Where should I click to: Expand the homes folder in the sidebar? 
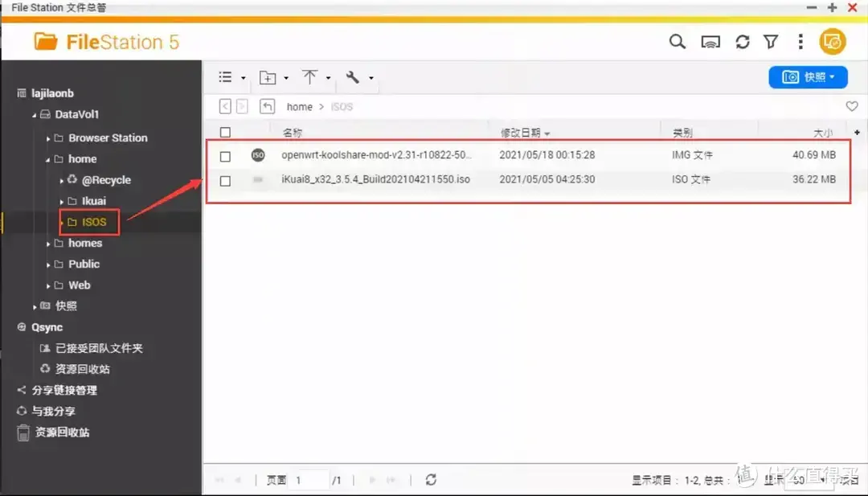(x=48, y=243)
